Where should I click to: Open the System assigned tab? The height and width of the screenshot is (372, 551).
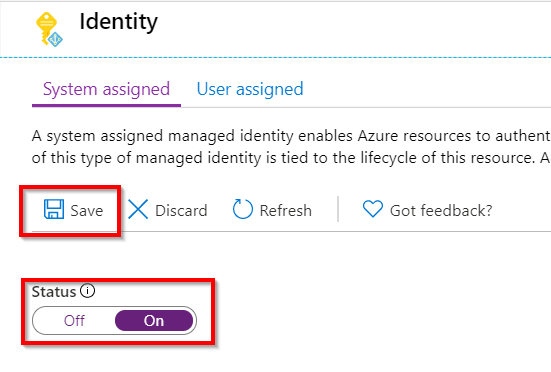pyautogui.click(x=106, y=89)
